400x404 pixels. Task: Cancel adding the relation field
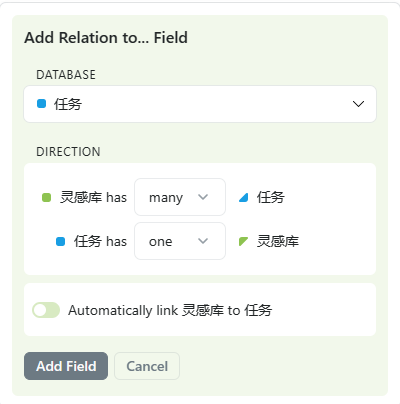click(x=147, y=366)
